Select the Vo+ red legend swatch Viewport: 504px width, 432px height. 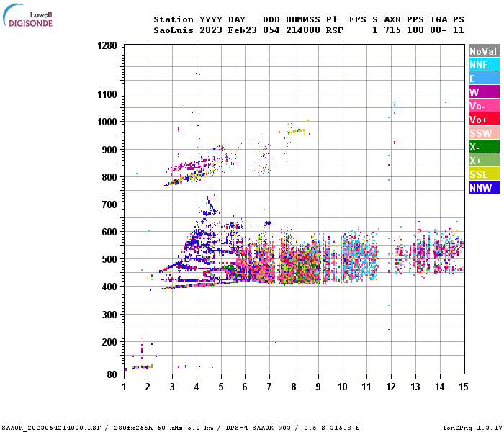click(484, 120)
